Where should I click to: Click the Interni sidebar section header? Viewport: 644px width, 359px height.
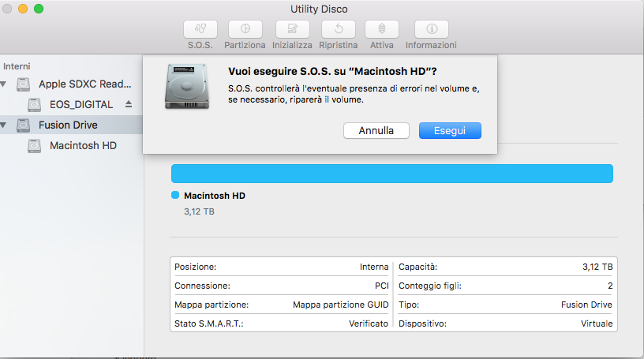pyautogui.click(x=17, y=66)
